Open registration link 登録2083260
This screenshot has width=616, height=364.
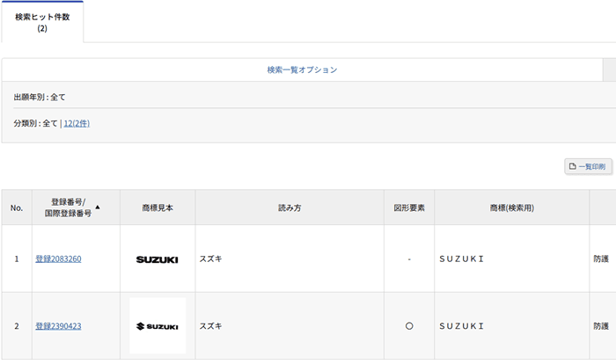[x=58, y=258]
